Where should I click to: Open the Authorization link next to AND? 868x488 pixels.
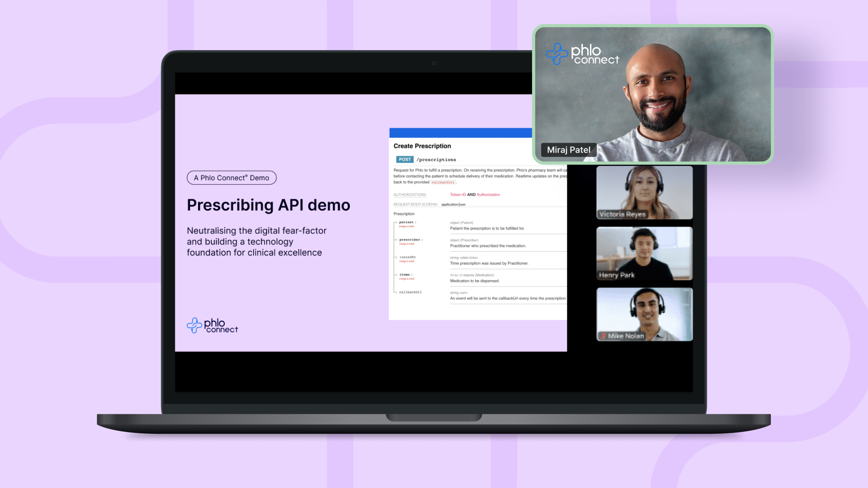point(488,195)
